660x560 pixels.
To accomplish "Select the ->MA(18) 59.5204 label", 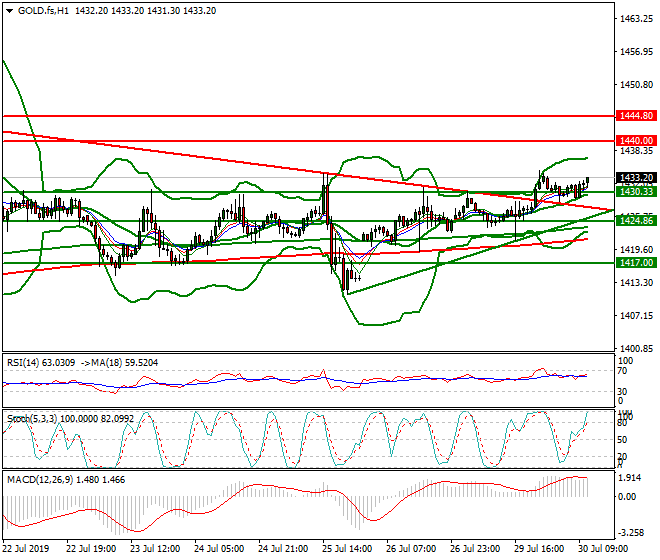I will coord(120,363).
